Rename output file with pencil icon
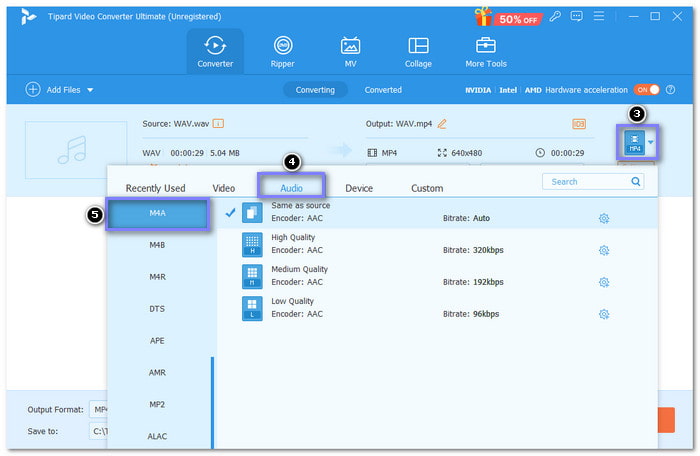700x456 pixels. pos(442,124)
